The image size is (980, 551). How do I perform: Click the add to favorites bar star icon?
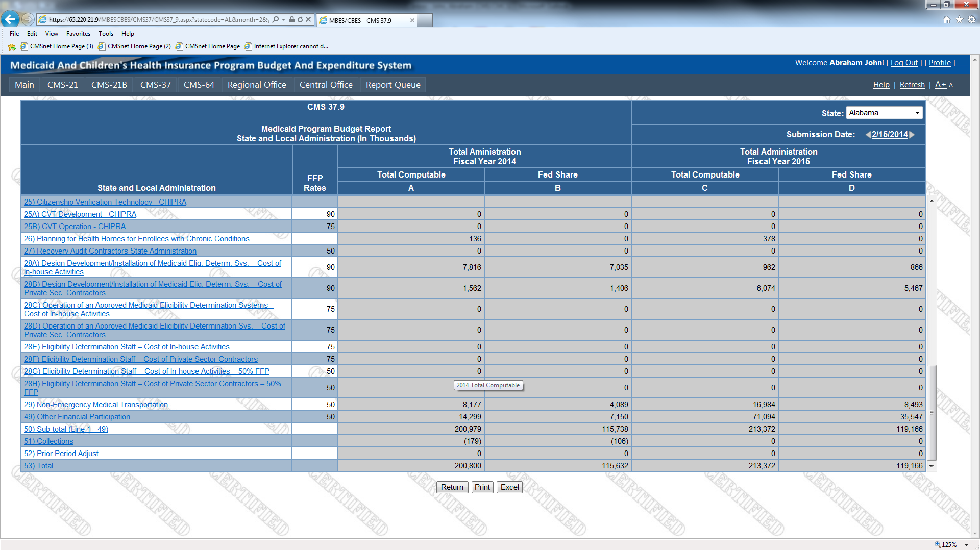click(12, 46)
